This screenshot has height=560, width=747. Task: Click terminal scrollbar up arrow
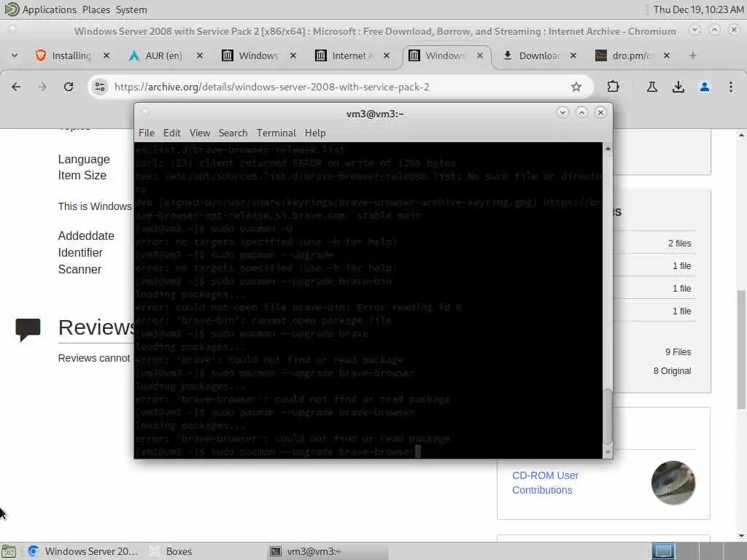[608, 149]
